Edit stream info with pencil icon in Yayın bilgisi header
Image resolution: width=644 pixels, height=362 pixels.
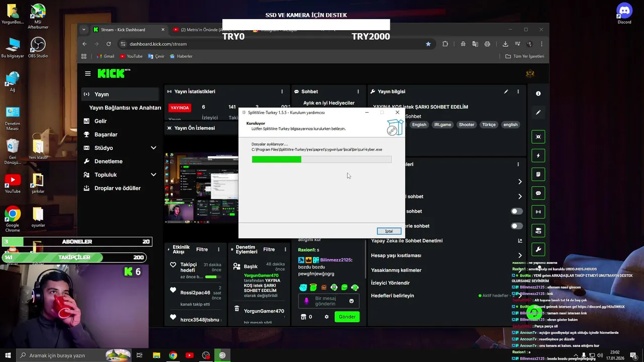[x=506, y=92]
